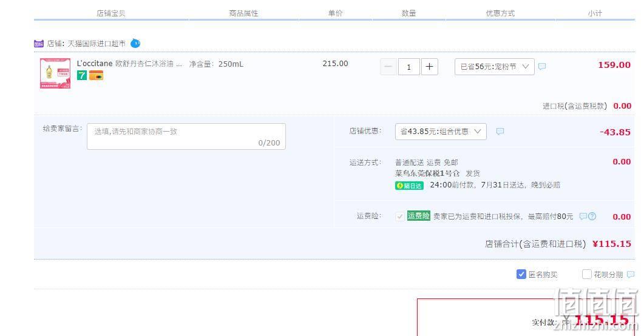The height and width of the screenshot is (336, 644).
Task: Click the Tmall International store badge icon
Action: [x=39, y=44]
